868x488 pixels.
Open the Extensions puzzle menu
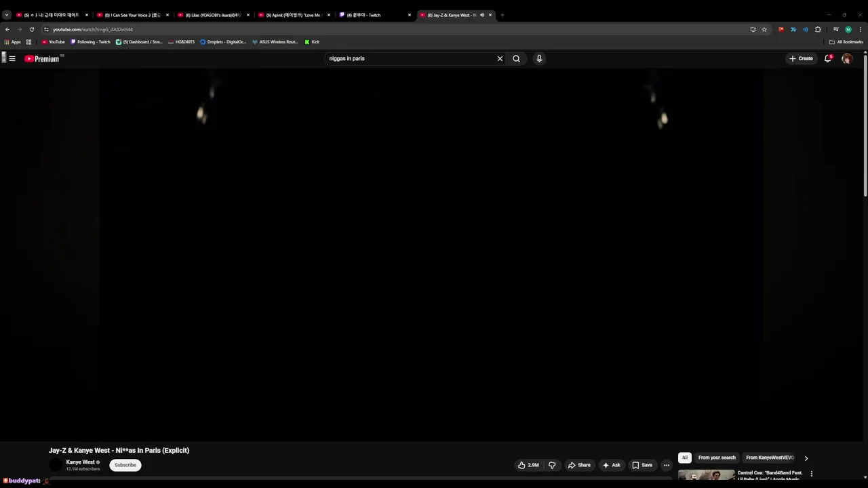point(818,29)
